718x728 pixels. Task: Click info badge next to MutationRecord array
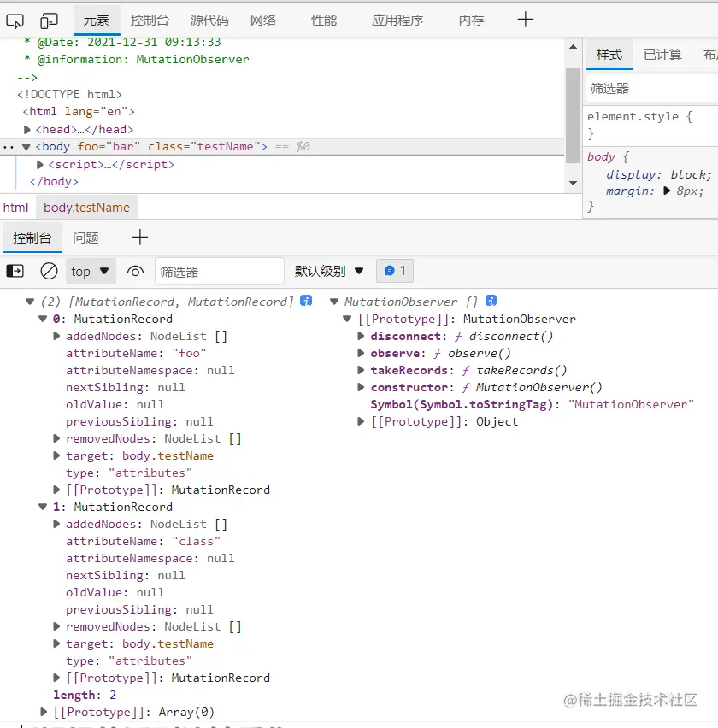(x=306, y=301)
